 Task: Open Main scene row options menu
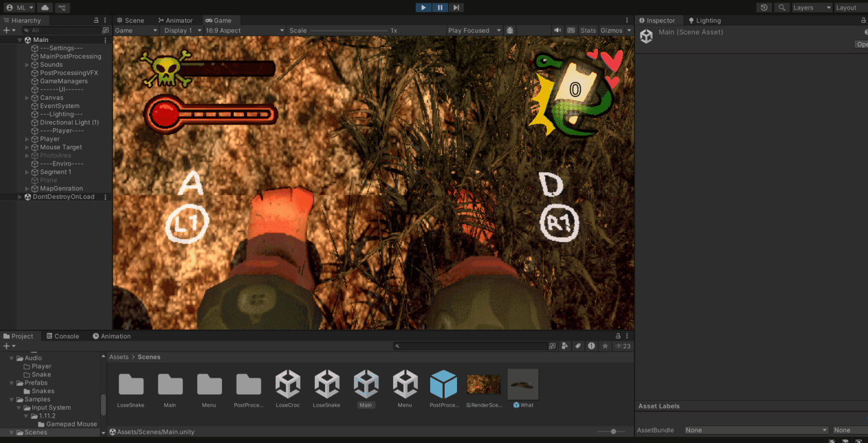pos(105,40)
